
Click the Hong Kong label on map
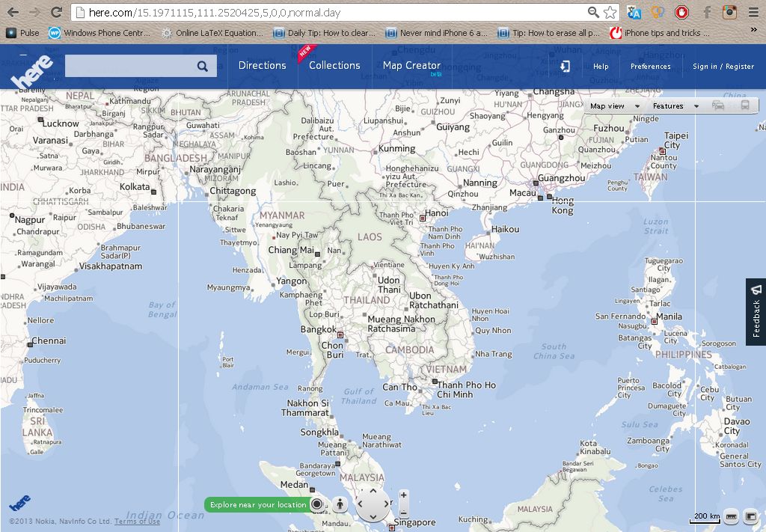[563, 205]
